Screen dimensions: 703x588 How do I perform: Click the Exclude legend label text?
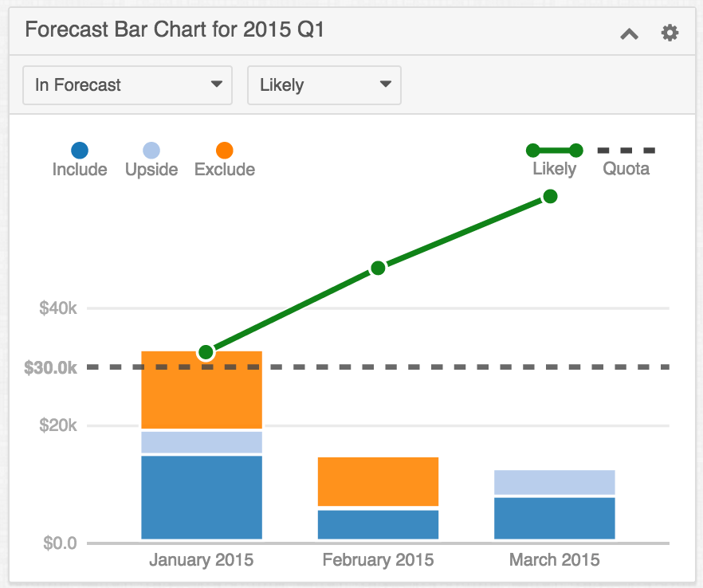pos(224,169)
